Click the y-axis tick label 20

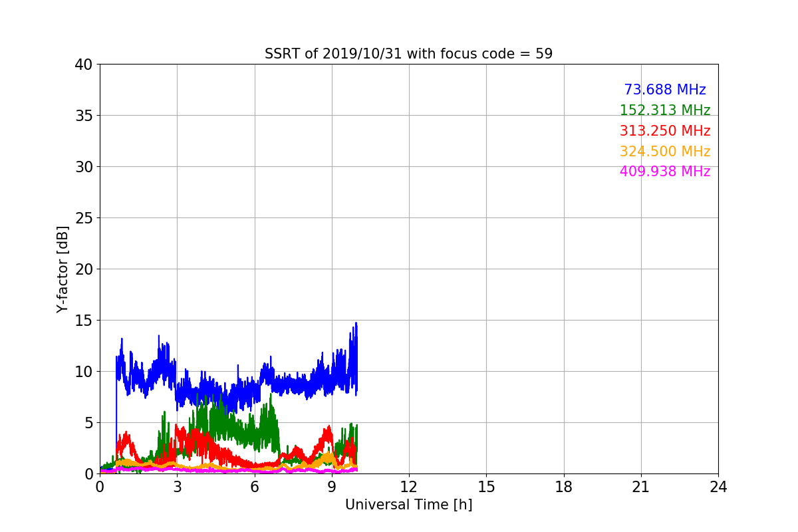[x=83, y=269]
